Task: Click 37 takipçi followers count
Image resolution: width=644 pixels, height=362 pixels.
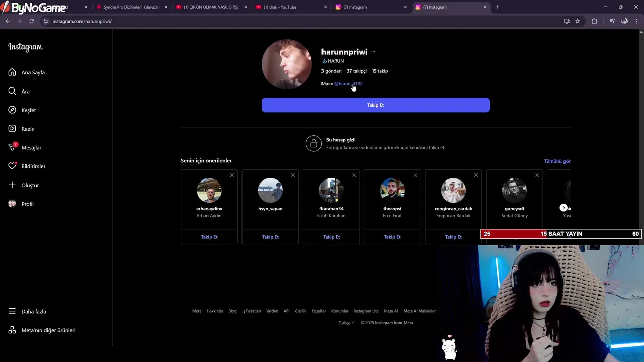Action: click(x=357, y=71)
